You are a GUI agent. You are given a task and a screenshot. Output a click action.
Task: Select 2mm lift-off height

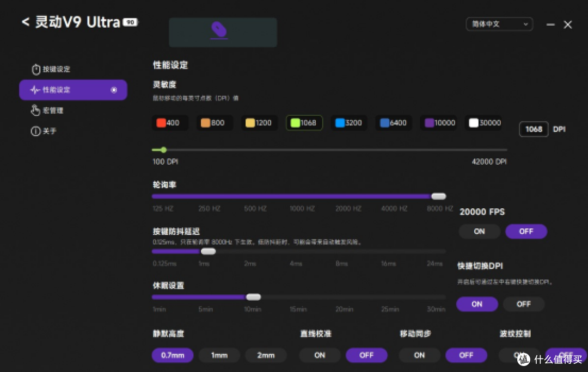(x=266, y=355)
